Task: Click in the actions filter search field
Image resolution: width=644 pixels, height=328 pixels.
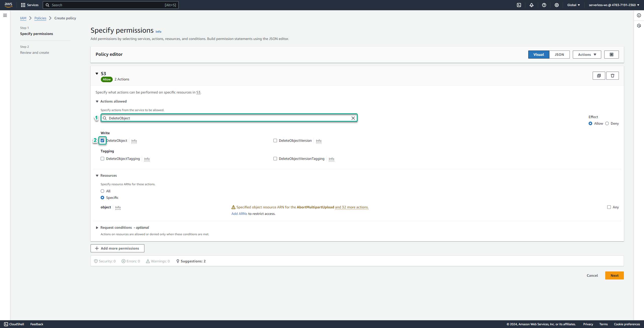Action: [x=229, y=118]
